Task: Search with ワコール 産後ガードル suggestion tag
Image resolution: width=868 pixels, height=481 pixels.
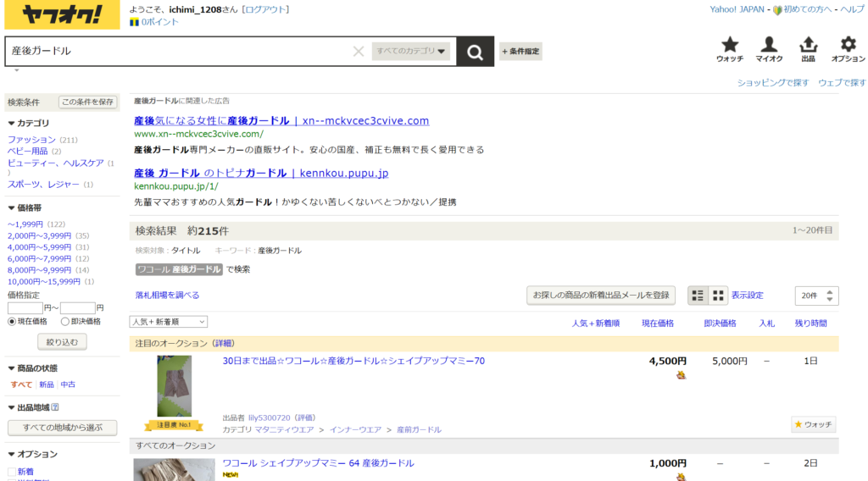Action: [179, 269]
